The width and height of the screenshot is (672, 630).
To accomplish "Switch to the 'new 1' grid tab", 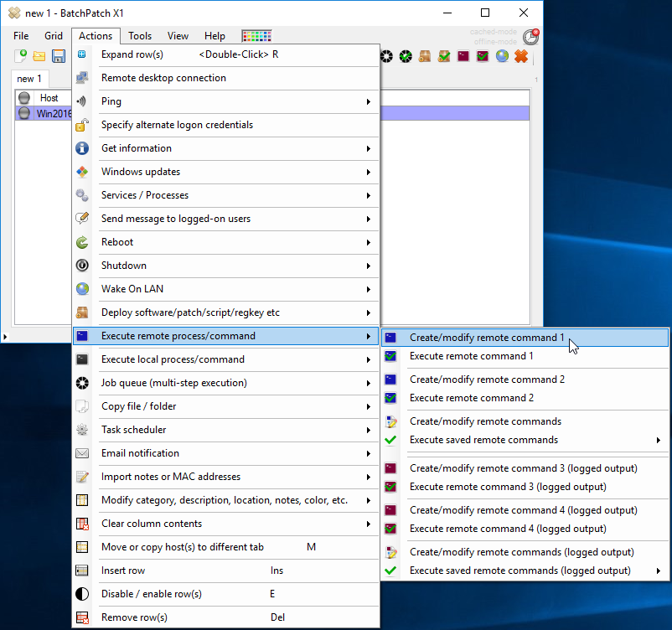I will pyautogui.click(x=29, y=79).
